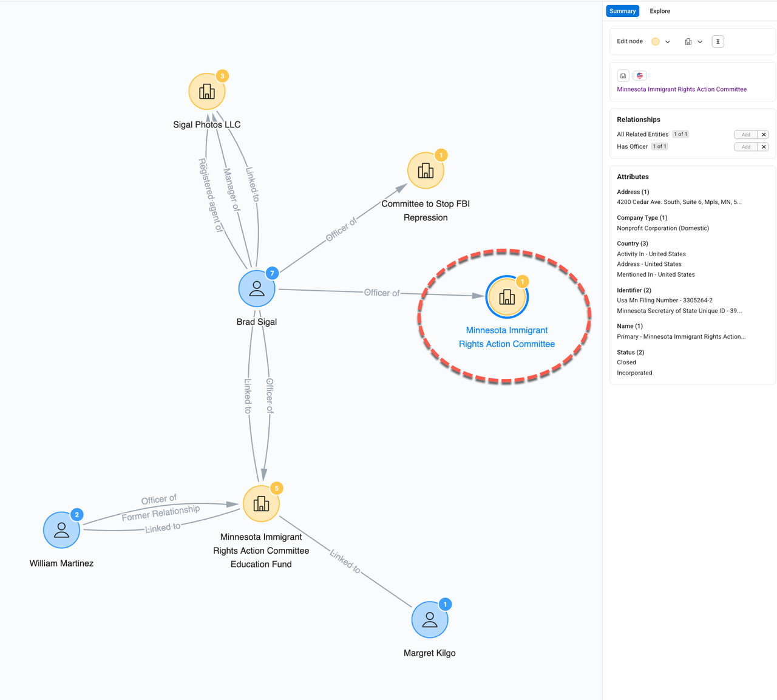
Task: Click the William Martinez person node
Action: (x=61, y=530)
